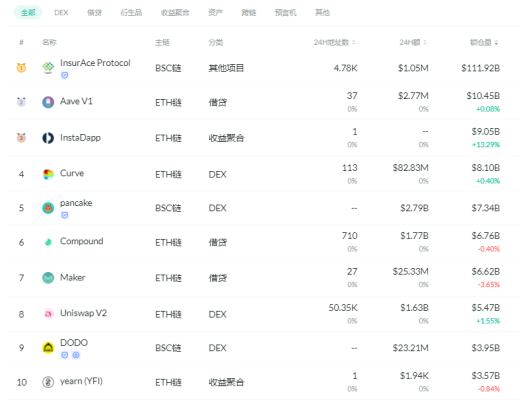
Task: Open the 收益聚合 tab
Action: coord(175,12)
